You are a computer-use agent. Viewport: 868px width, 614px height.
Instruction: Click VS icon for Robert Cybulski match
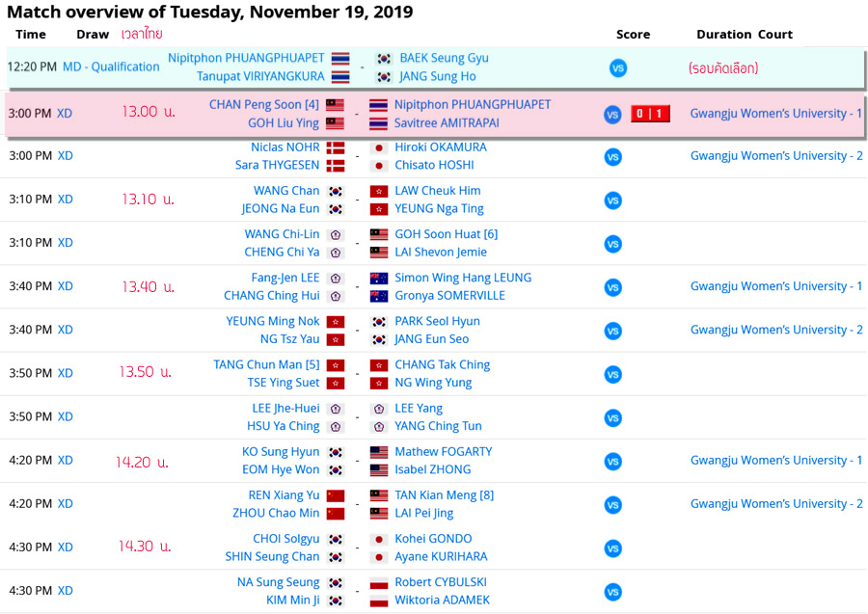pos(612,592)
